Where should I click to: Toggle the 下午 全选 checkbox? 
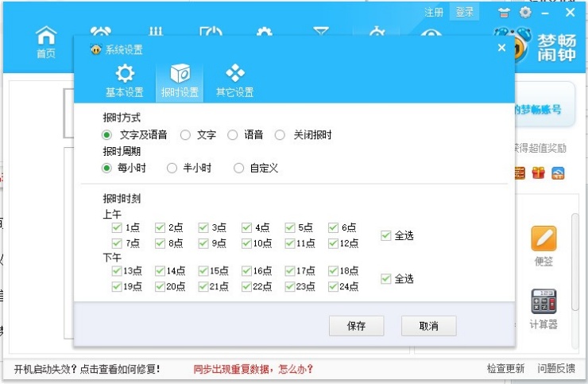(386, 278)
